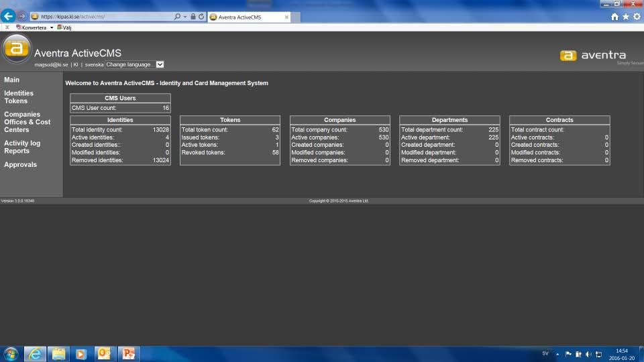Click the Tokens panel header
644x362 pixels.
coord(230,120)
